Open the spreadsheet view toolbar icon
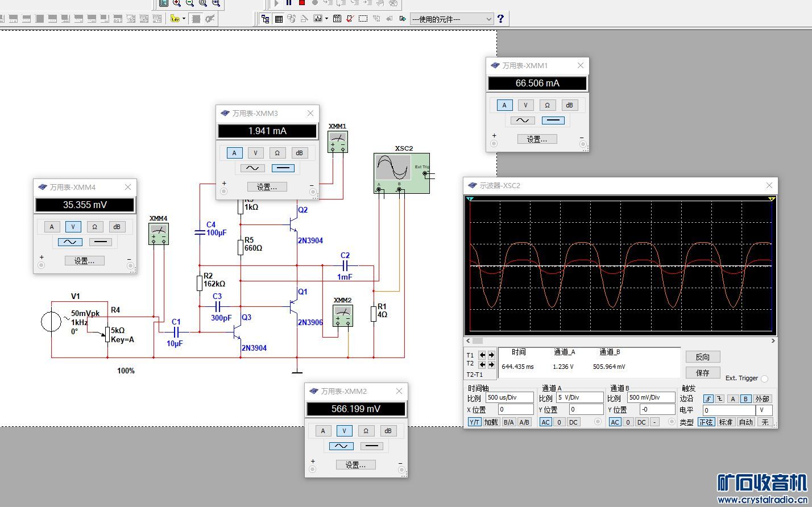812x507 pixels. [279, 19]
